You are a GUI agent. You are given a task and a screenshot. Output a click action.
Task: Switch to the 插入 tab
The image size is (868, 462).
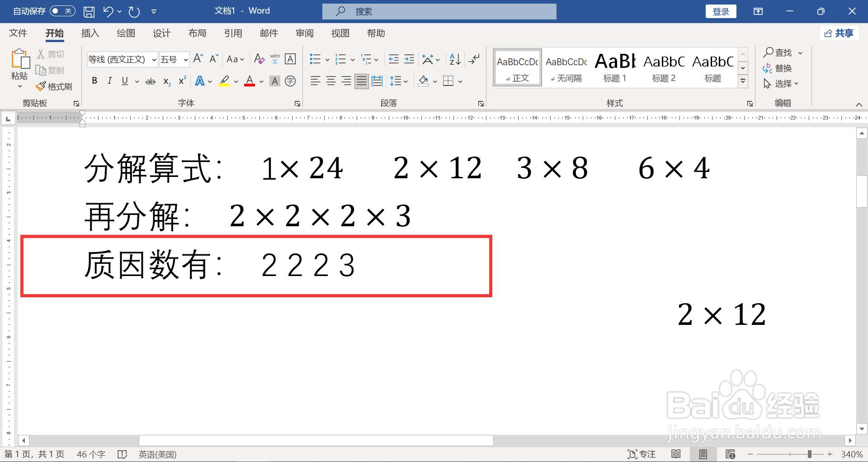click(x=90, y=33)
